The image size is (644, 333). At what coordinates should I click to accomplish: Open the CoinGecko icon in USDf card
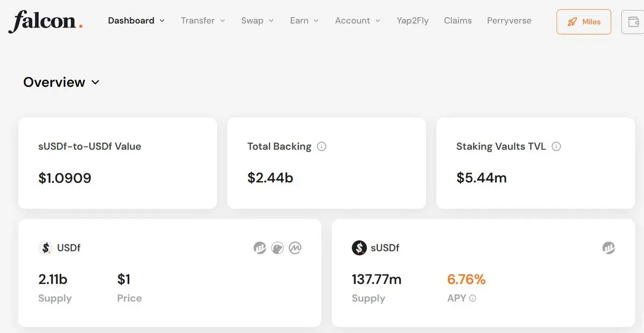(277, 248)
